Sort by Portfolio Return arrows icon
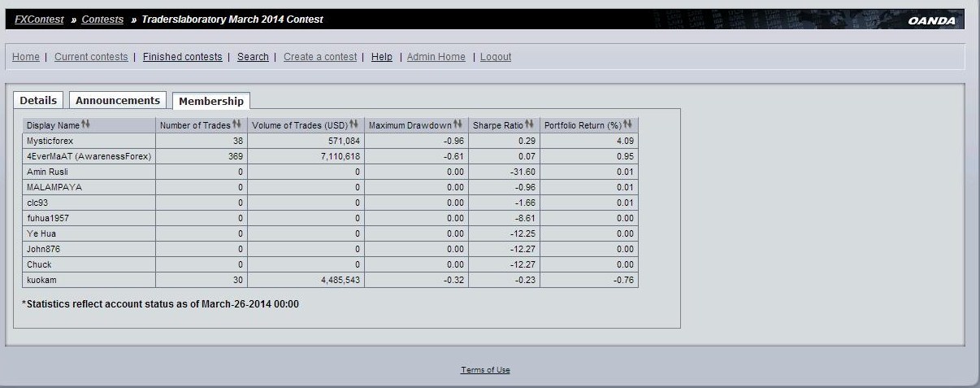Viewport: 980px width, 388px height. [628, 124]
